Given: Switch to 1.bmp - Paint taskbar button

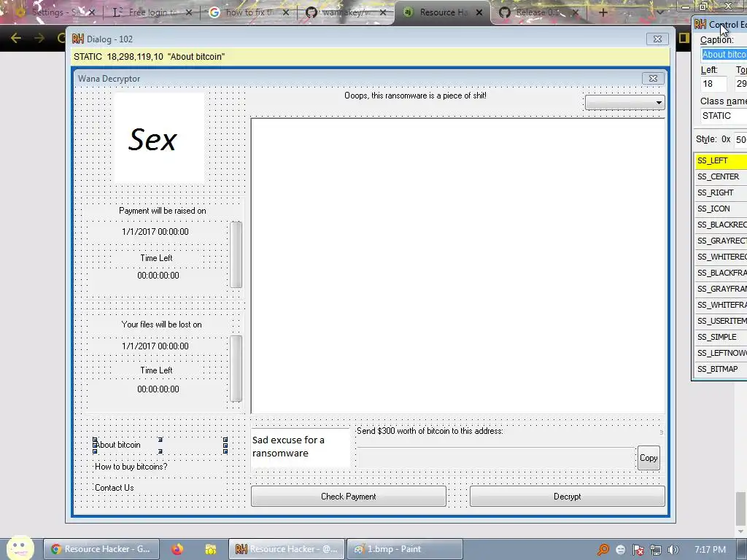Looking at the screenshot, I should point(405,549).
